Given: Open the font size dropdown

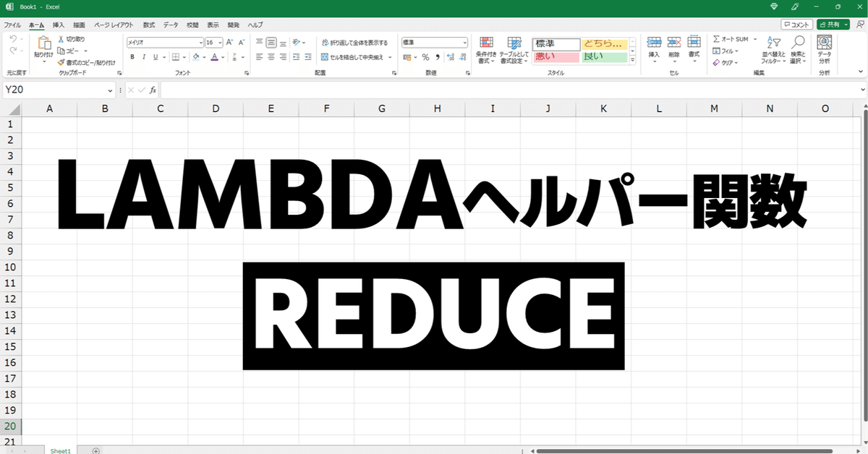Looking at the screenshot, I should tap(220, 43).
